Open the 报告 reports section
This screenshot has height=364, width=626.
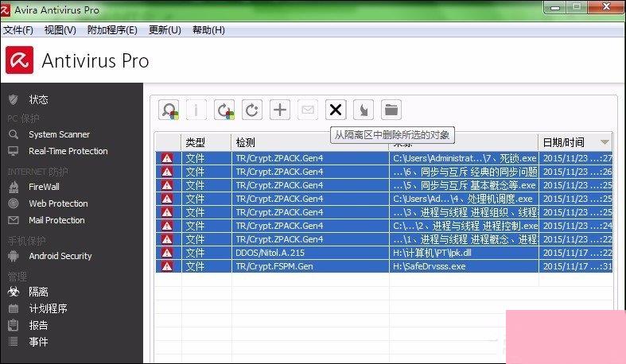click(38, 325)
